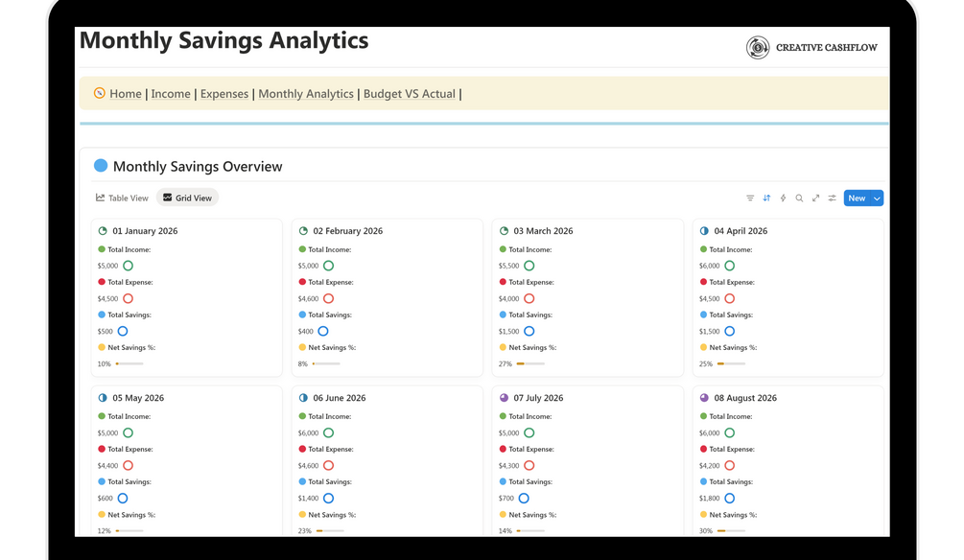Click the clock icon beside the Home link
The image size is (964, 560).
(x=99, y=93)
